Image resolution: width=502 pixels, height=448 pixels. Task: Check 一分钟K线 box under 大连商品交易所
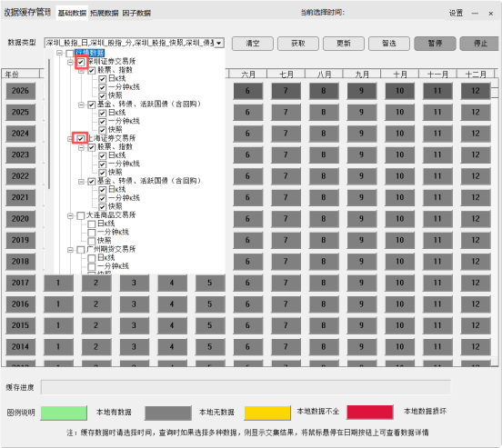92,233
